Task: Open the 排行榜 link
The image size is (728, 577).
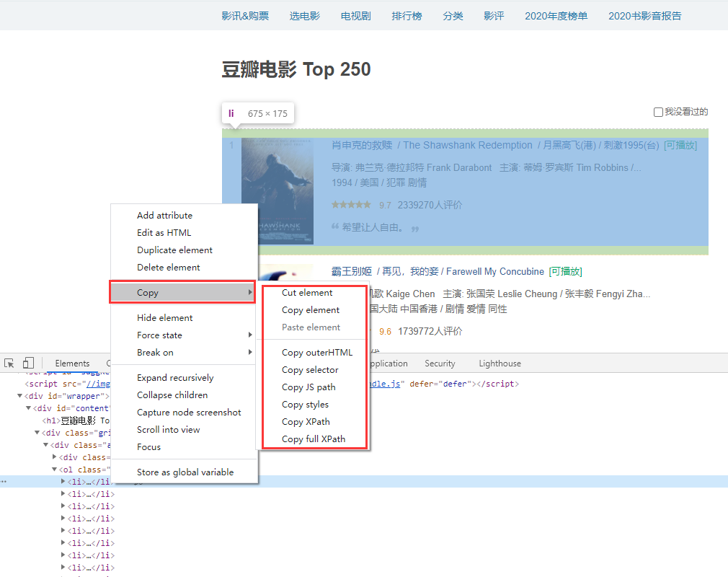Action: pos(407,16)
